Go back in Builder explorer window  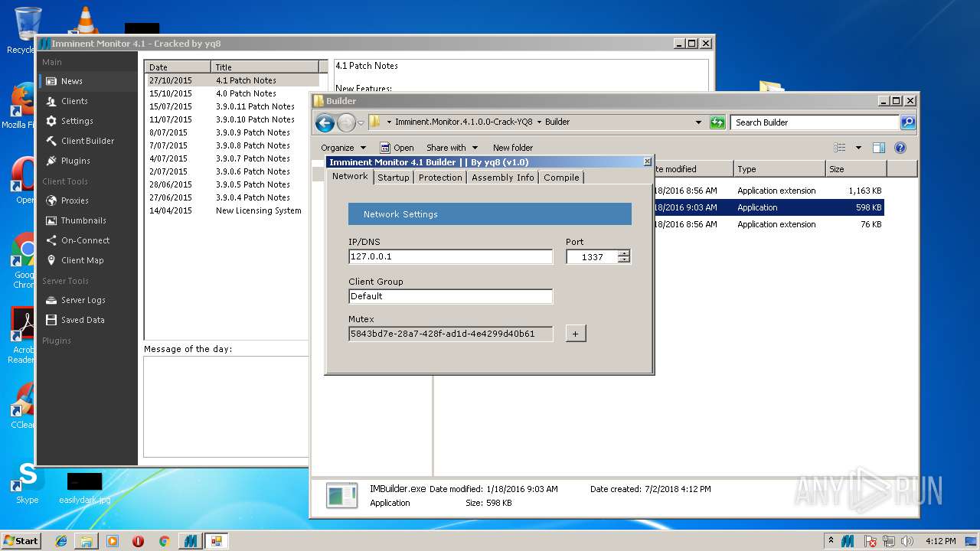click(325, 122)
